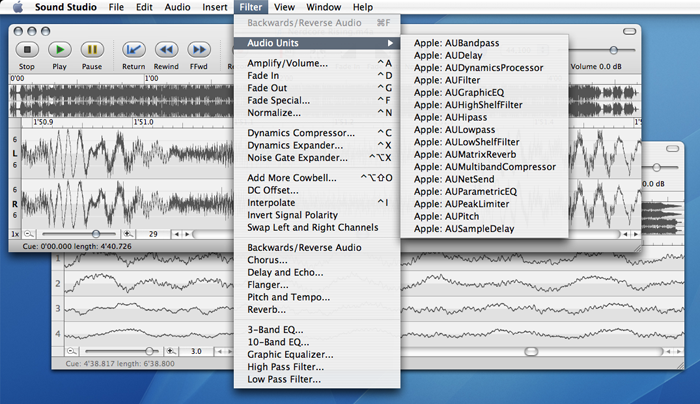Choose Amplify/Volume... from Filter menu

(317, 63)
